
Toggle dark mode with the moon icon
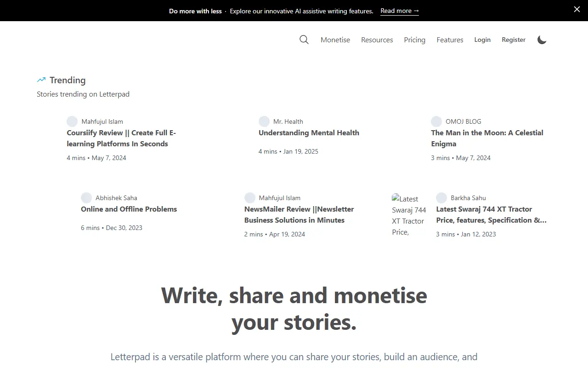click(x=542, y=40)
